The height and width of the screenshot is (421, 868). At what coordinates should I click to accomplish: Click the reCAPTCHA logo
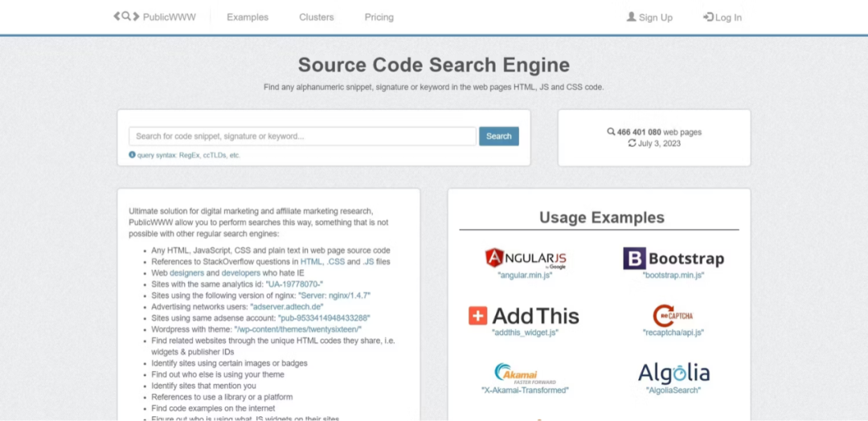tap(673, 316)
